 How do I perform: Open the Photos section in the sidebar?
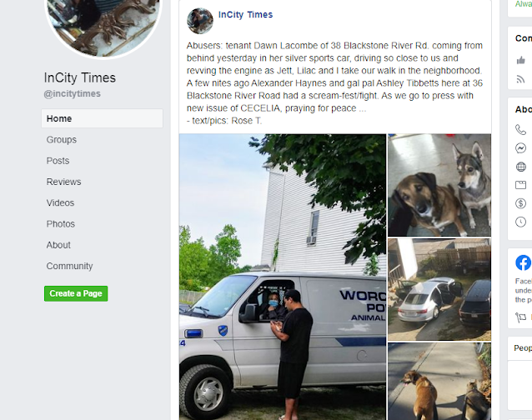click(61, 223)
